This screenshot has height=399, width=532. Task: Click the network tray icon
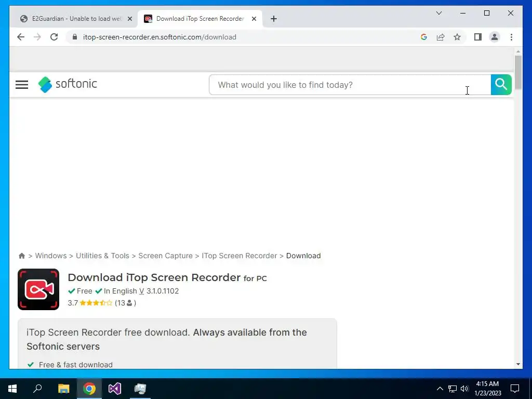pos(453,389)
